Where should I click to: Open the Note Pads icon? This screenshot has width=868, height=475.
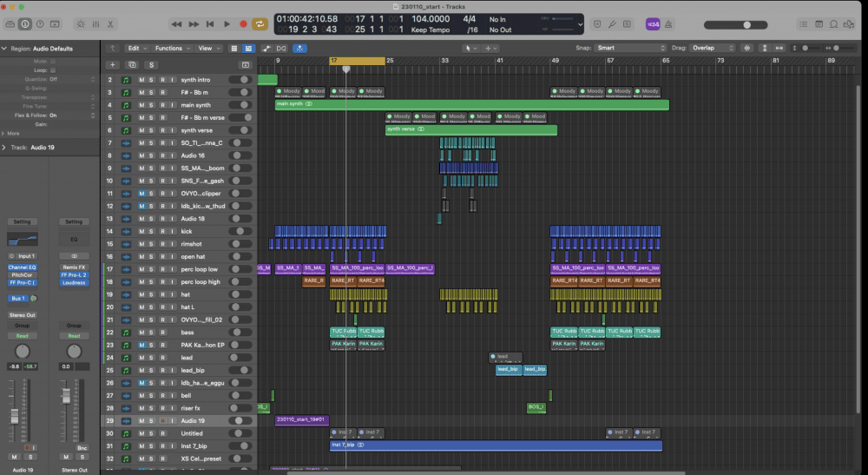[x=819, y=24]
